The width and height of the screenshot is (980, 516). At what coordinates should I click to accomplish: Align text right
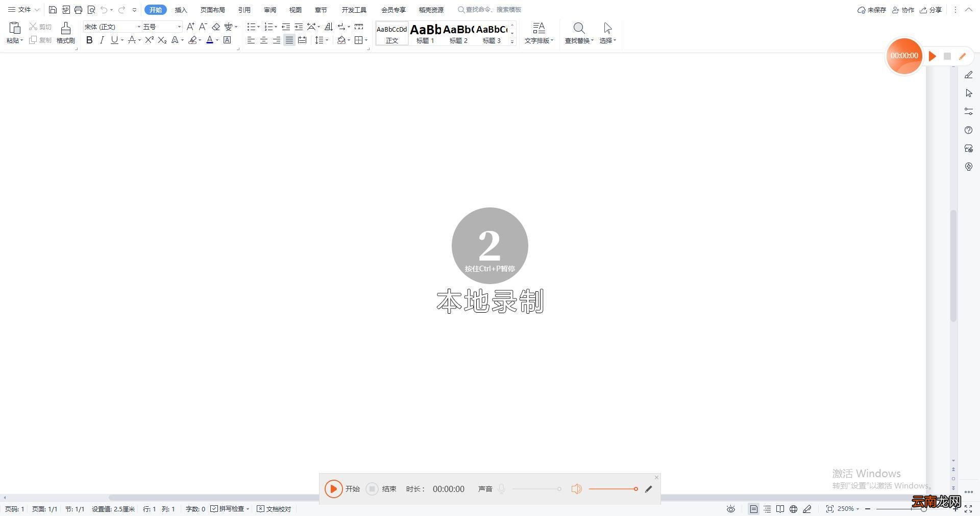tap(276, 40)
